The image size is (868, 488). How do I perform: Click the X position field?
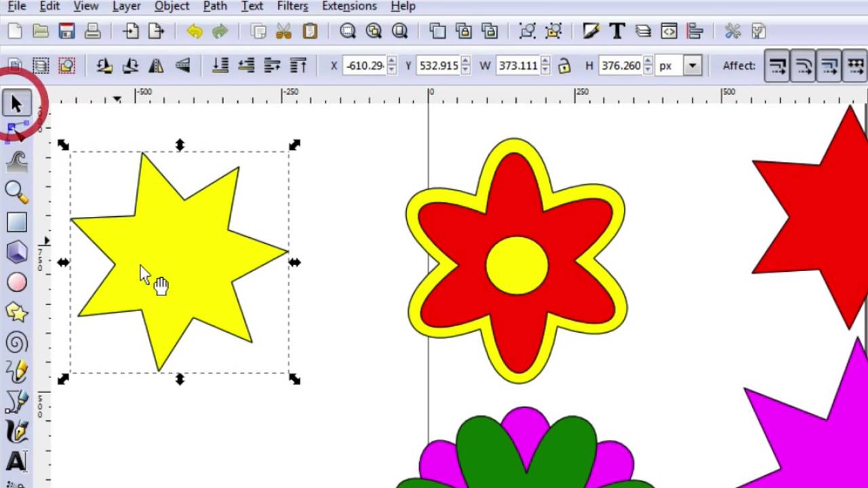365,66
